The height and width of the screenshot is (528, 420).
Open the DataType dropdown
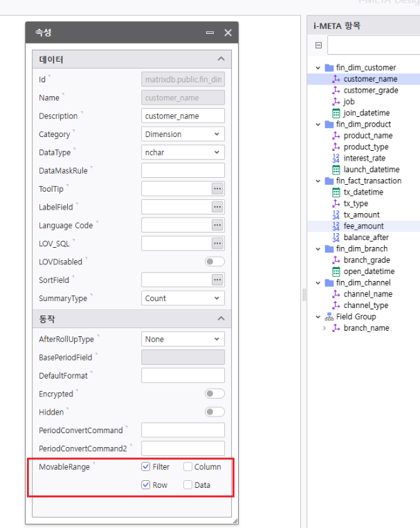[183, 152]
